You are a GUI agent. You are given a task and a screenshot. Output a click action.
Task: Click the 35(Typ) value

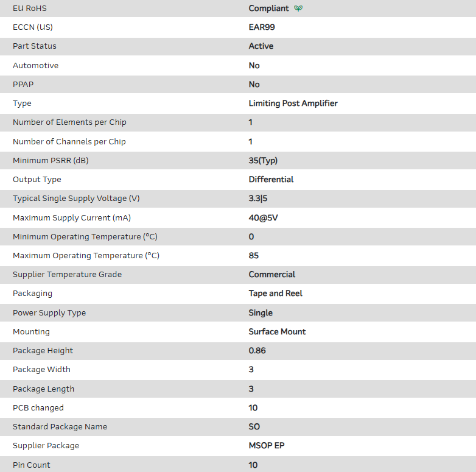pos(264,161)
